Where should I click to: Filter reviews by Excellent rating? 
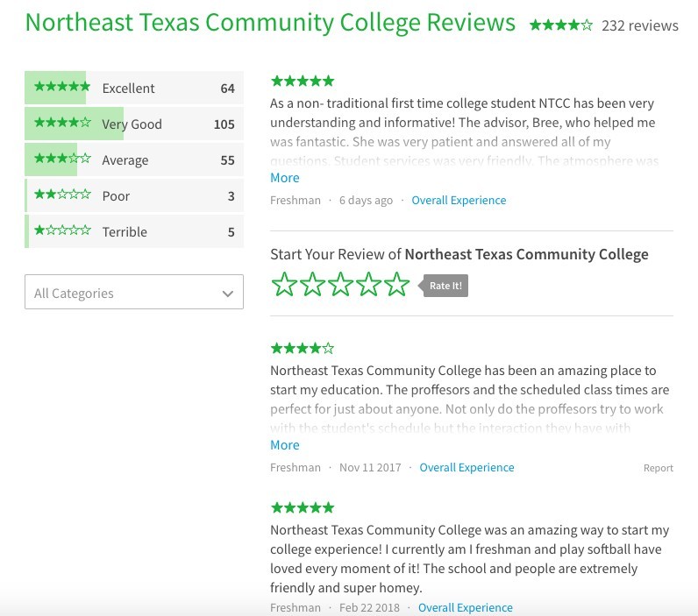(x=134, y=88)
